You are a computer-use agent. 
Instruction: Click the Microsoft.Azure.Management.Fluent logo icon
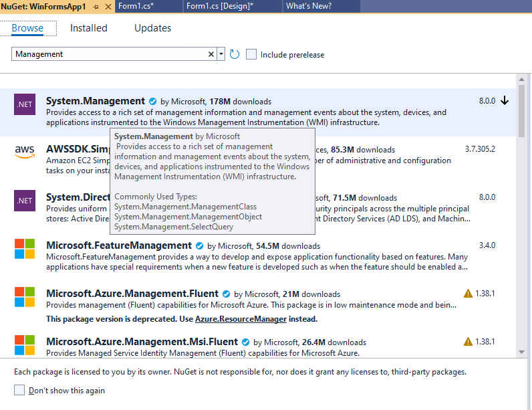[x=25, y=297]
